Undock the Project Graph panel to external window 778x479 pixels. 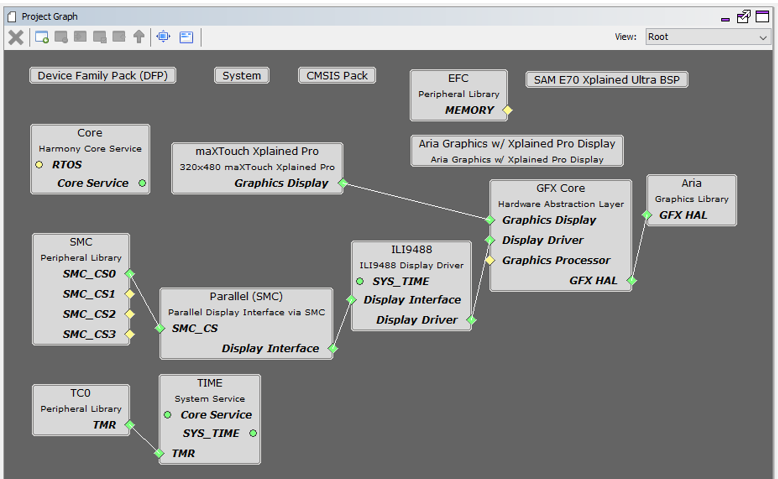[x=744, y=17]
